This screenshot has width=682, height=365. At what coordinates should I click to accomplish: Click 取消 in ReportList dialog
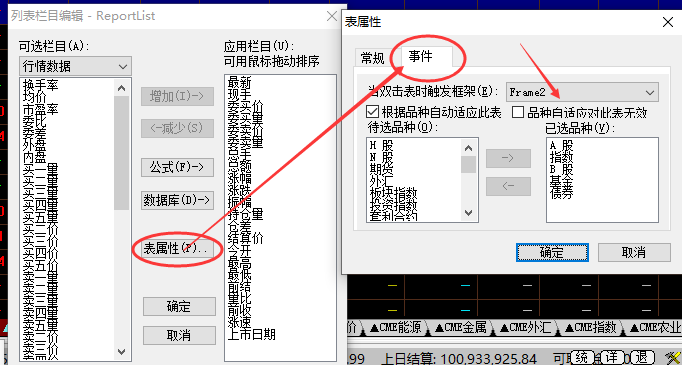[x=179, y=335]
